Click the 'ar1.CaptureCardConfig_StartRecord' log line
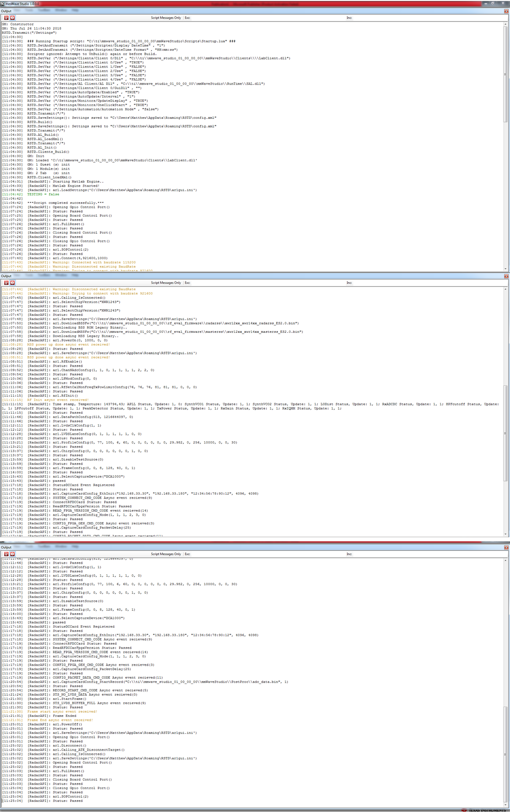This screenshot has width=510, height=812. tap(145, 682)
